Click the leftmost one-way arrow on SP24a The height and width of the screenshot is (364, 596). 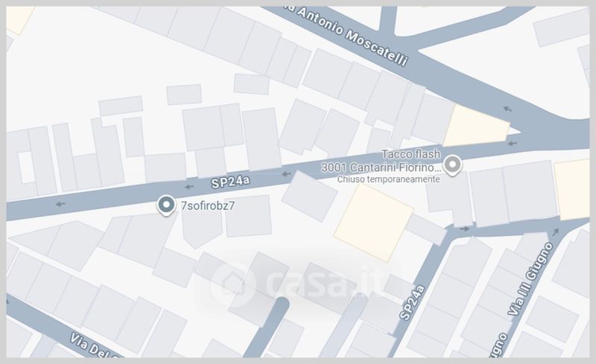point(60,205)
